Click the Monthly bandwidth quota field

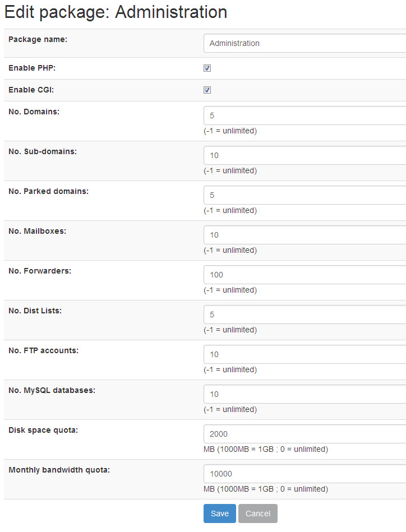pos(305,474)
